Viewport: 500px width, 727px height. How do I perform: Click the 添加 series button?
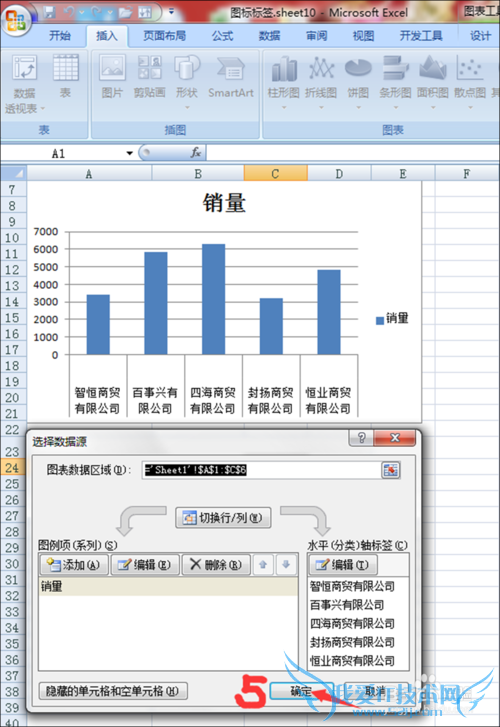pos(74,565)
